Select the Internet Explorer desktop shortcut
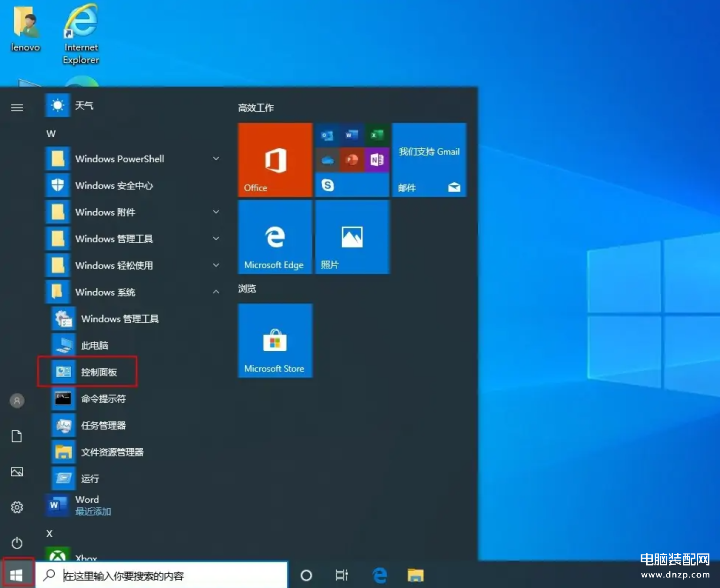 (x=81, y=34)
